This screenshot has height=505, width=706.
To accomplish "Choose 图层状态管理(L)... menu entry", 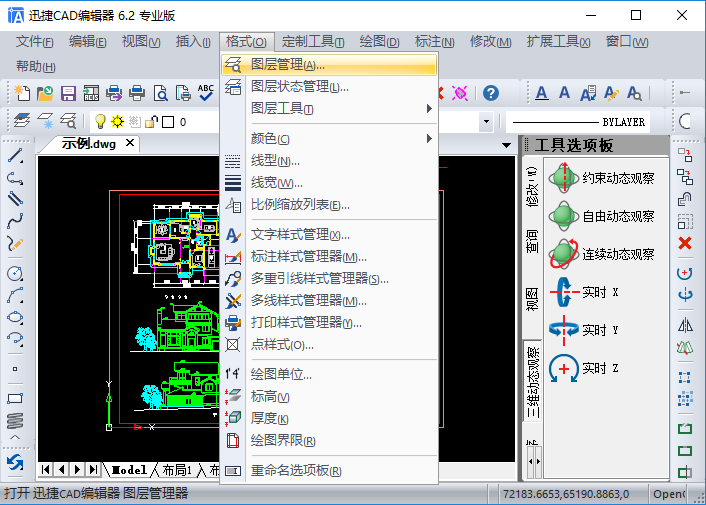I will pyautogui.click(x=329, y=86).
